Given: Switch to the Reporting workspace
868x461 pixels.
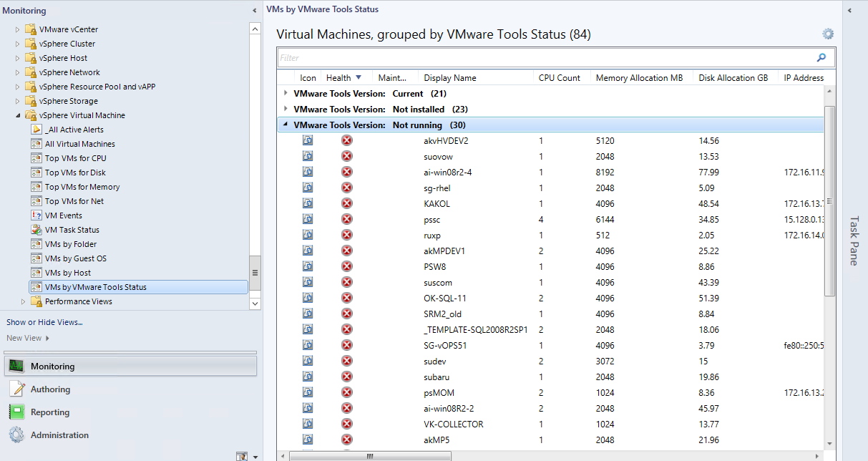Looking at the screenshot, I should point(131,412).
